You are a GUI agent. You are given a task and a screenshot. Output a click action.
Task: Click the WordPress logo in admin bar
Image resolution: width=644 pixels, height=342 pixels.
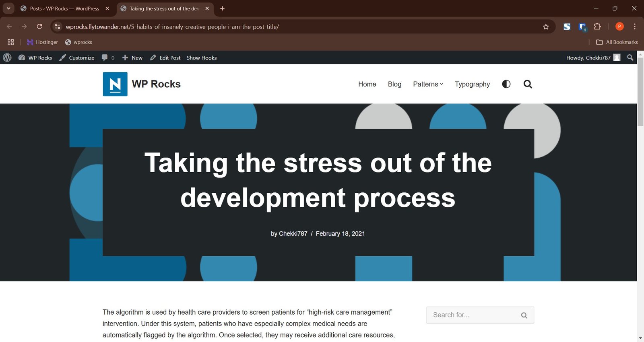tap(7, 58)
